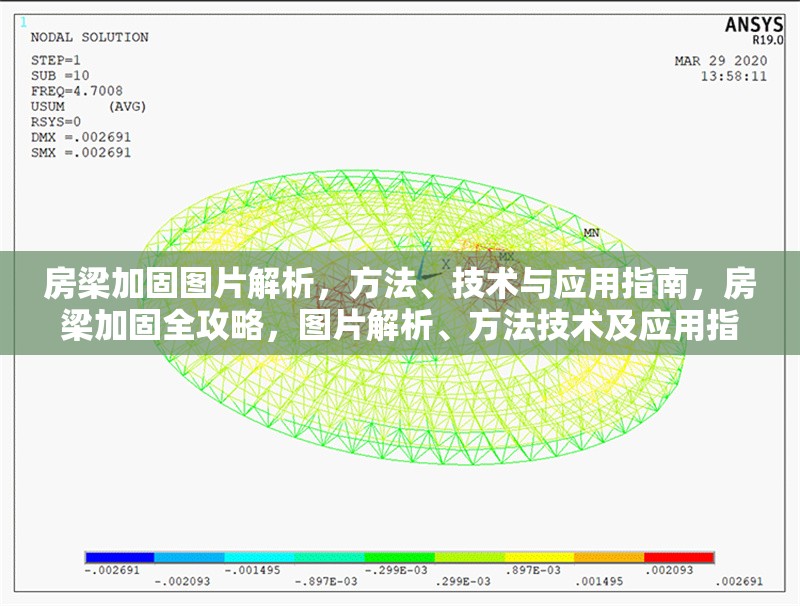Select the MX maximum marker on the model
Screen dimensions: 800x606
[x=507, y=257]
